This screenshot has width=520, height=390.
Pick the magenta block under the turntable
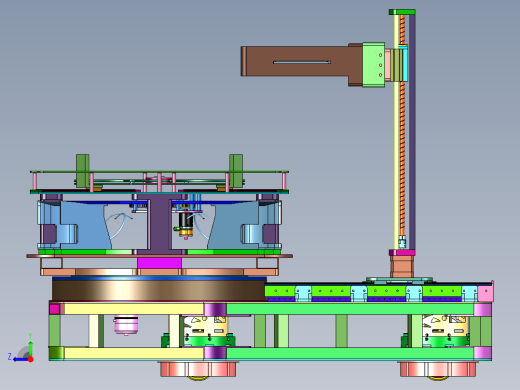click(160, 263)
